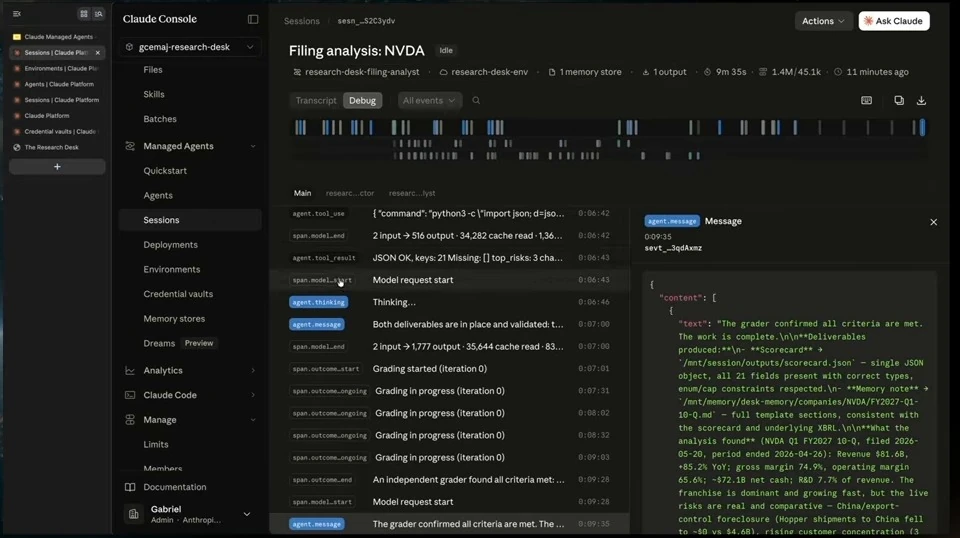Click the Manage section icon
The height and width of the screenshot is (538, 960).
(130, 420)
